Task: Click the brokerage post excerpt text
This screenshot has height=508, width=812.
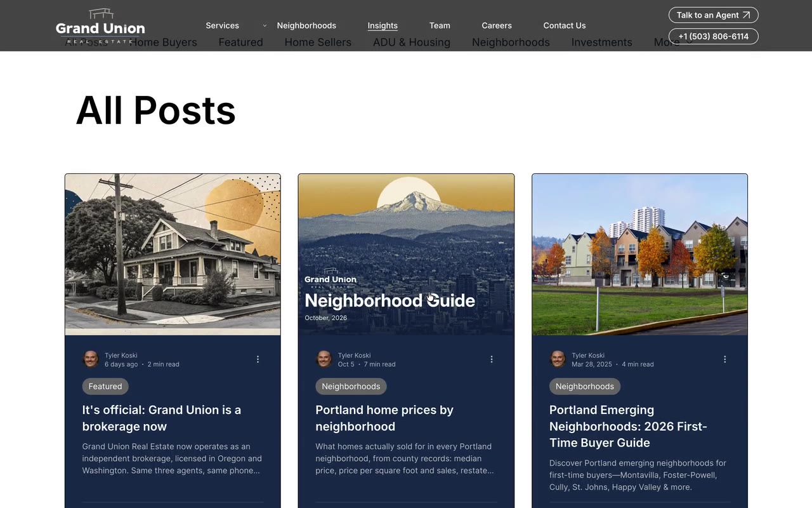Action: coord(172,458)
